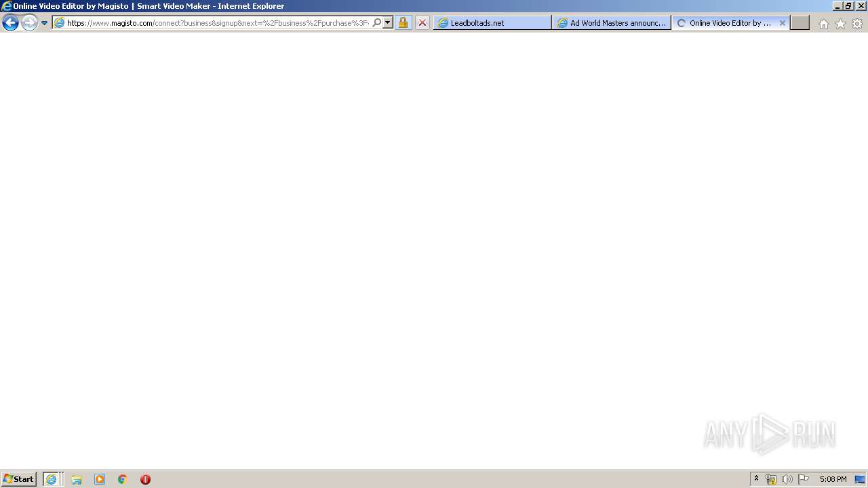Minimize the Internet Explorer window
Screen dimensions: 868x488
click(x=837, y=5)
